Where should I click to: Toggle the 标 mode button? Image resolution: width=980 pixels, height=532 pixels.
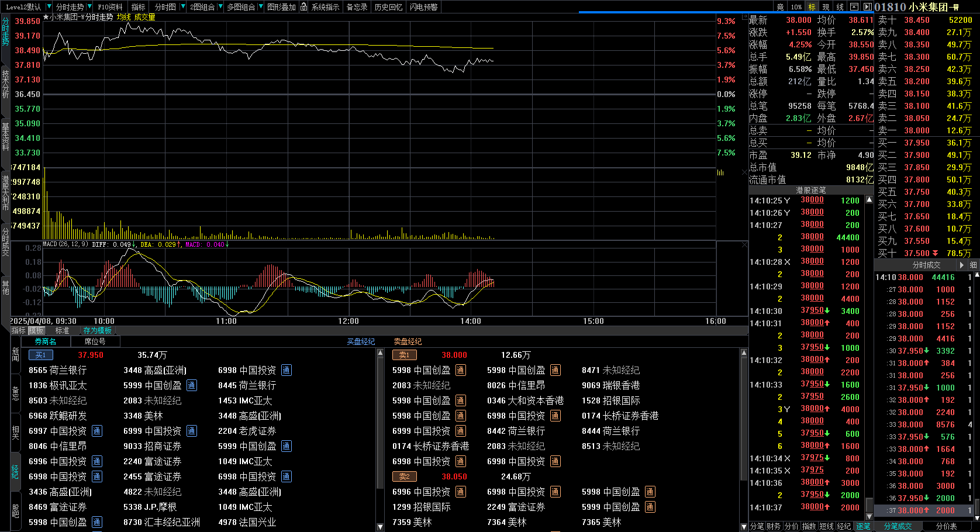[812, 7]
